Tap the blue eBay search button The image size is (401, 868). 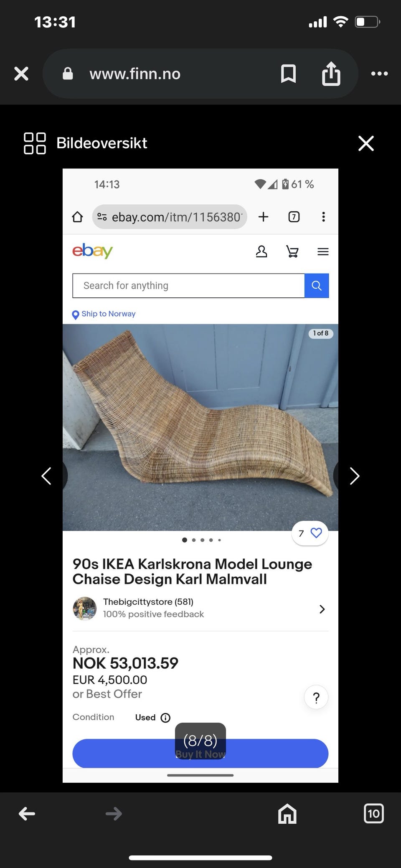point(317,286)
